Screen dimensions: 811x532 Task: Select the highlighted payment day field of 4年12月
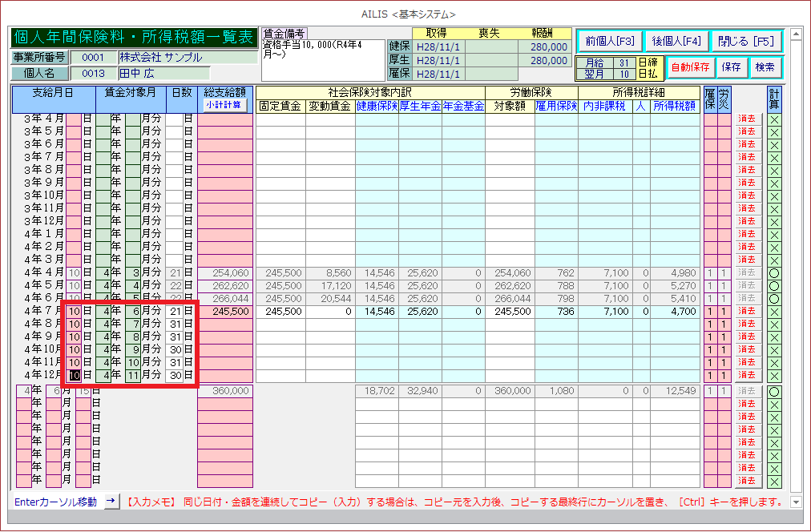pos(74,375)
